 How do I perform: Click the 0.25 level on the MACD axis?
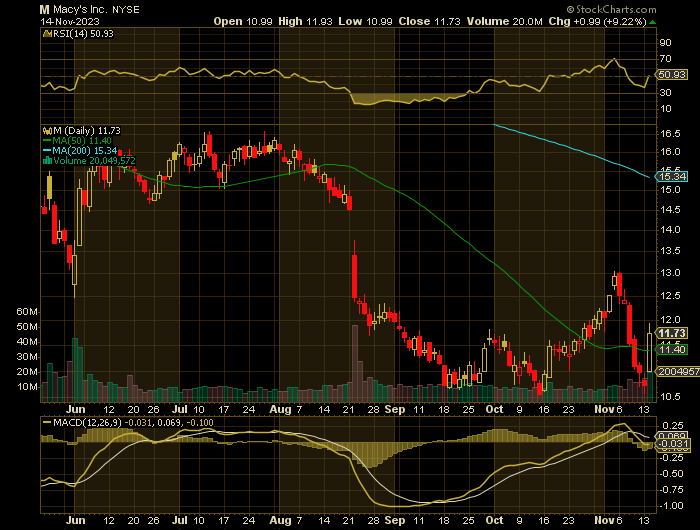point(673,426)
